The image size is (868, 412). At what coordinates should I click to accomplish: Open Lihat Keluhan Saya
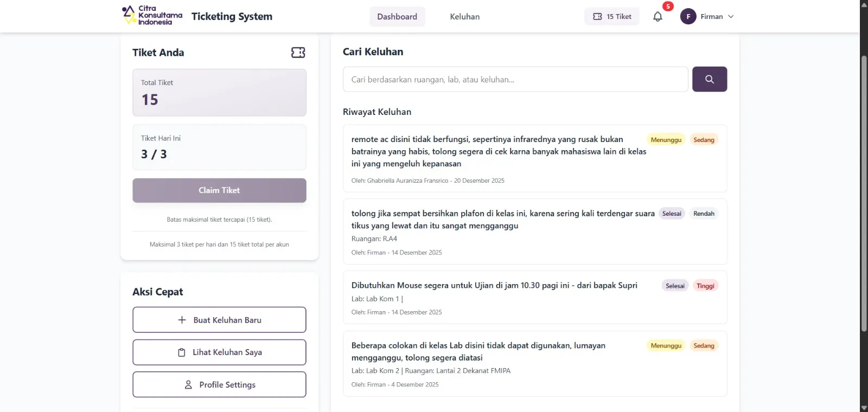click(x=219, y=352)
